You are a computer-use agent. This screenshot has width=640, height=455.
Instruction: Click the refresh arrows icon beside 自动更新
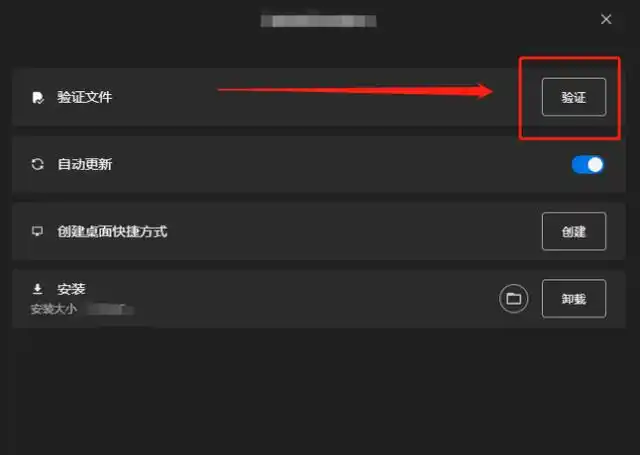pyautogui.click(x=38, y=164)
